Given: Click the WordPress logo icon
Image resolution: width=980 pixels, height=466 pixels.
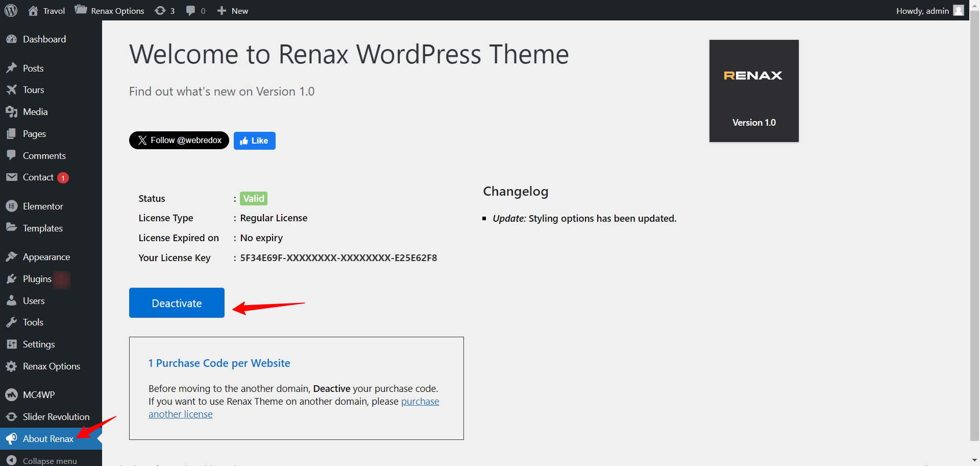Looking at the screenshot, I should pyautogui.click(x=11, y=10).
